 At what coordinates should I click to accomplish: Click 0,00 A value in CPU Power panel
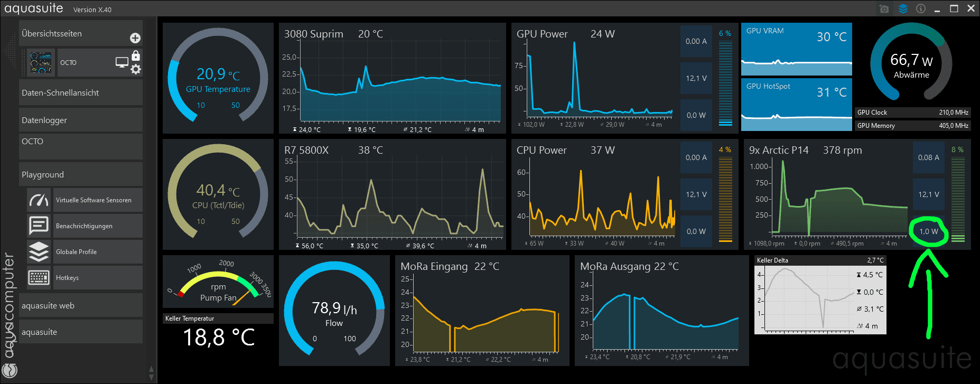[x=696, y=157]
